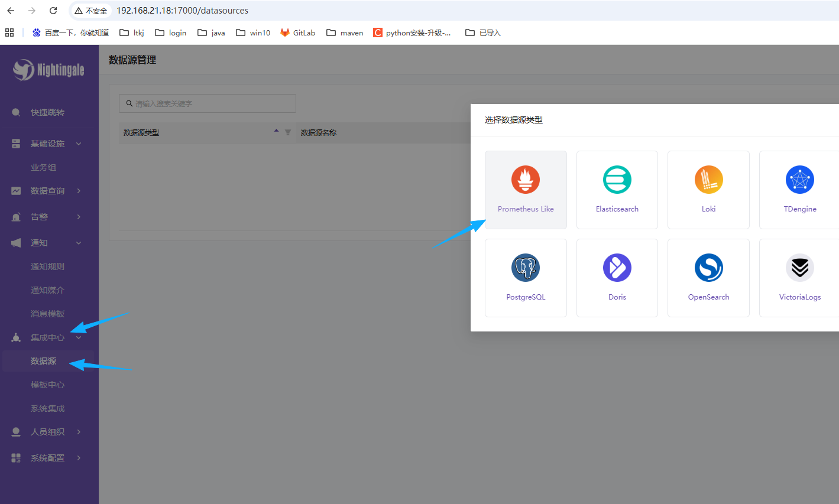The height and width of the screenshot is (504, 839).
Task: Click the 告警 bell icon
Action: 16,217
